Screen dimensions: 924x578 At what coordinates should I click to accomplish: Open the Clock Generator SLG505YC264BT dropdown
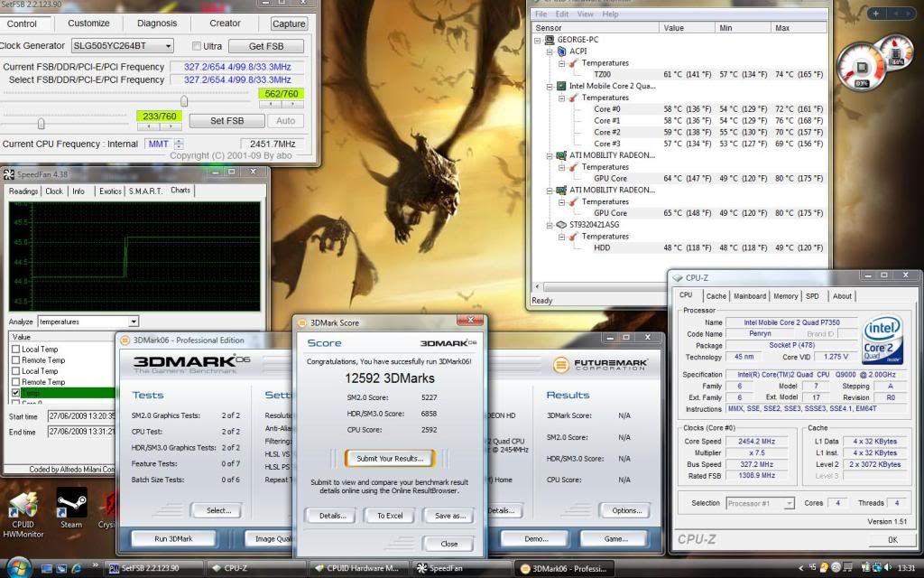(169, 45)
